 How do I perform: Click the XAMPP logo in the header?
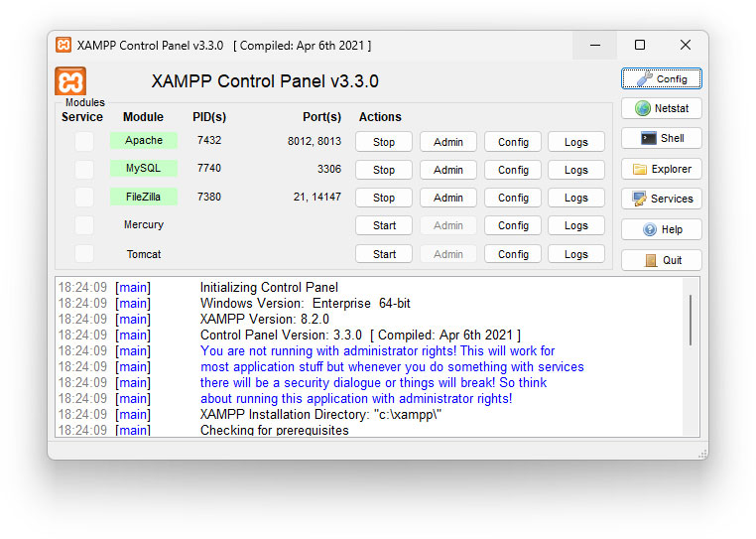point(70,81)
